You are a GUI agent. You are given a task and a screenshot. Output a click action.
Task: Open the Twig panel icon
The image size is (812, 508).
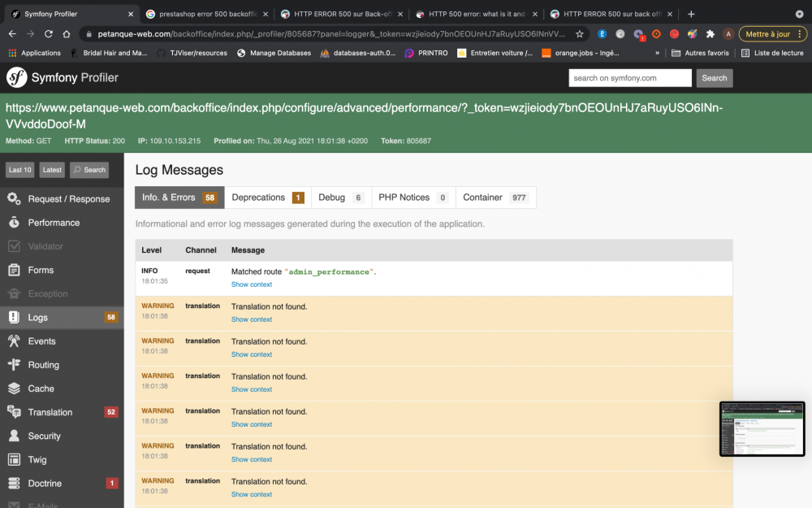(14, 459)
